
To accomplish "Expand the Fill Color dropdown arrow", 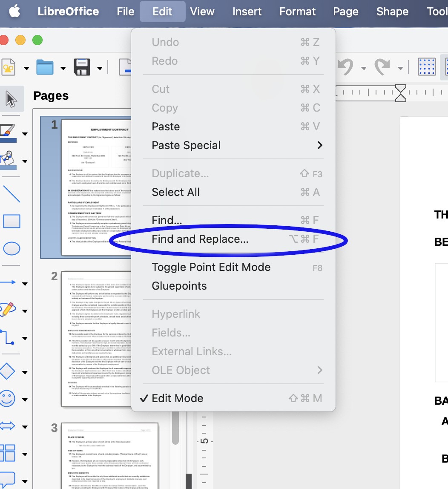I will [25, 161].
